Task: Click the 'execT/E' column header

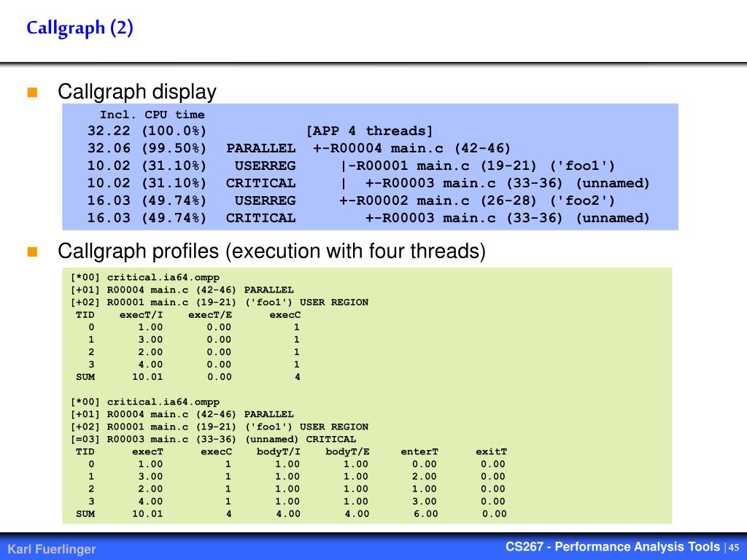Action: click(x=210, y=315)
